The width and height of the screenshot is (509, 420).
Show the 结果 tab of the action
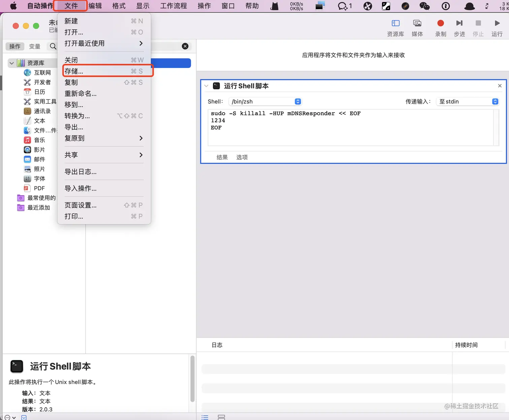222,157
